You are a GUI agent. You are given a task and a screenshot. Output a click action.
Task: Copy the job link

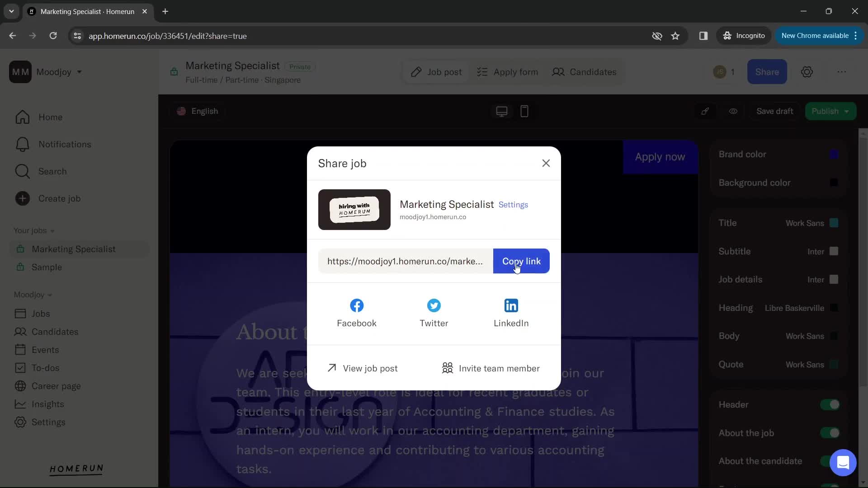(x=521, y=261)
